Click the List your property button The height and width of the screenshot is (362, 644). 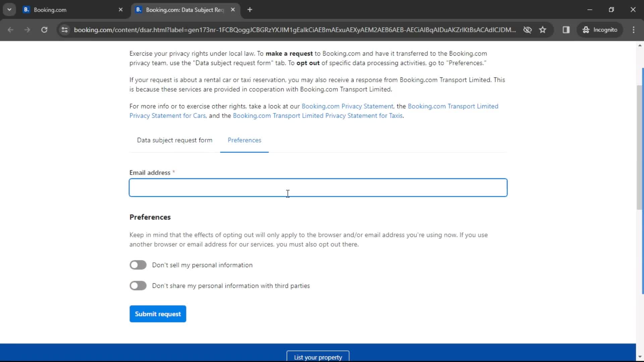[x=318, y=357]
